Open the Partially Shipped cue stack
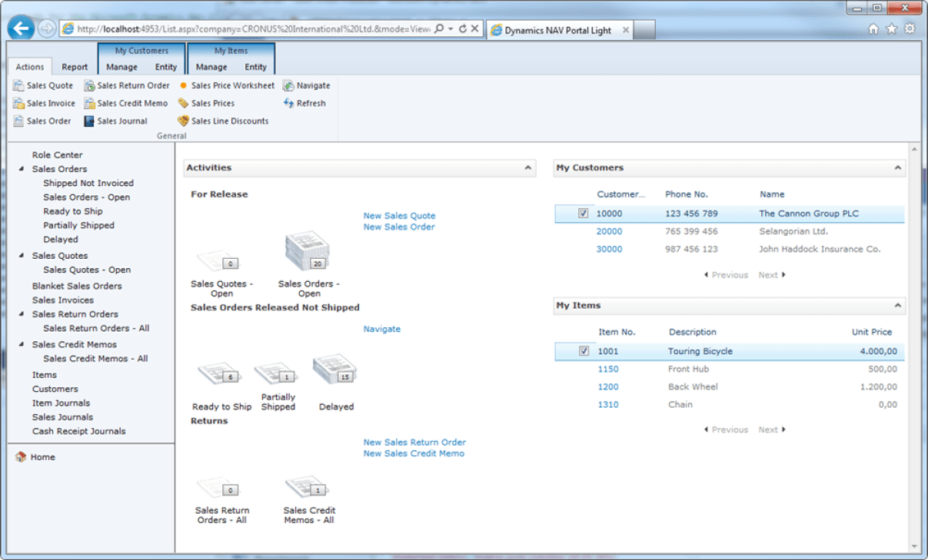Image resolution: width=928 pixels, height=560 pixels. [277, 374]
